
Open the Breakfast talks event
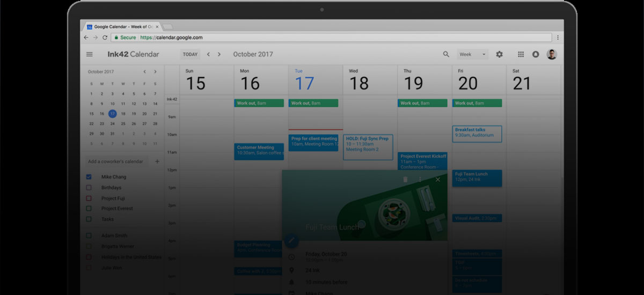pos(477,134)
